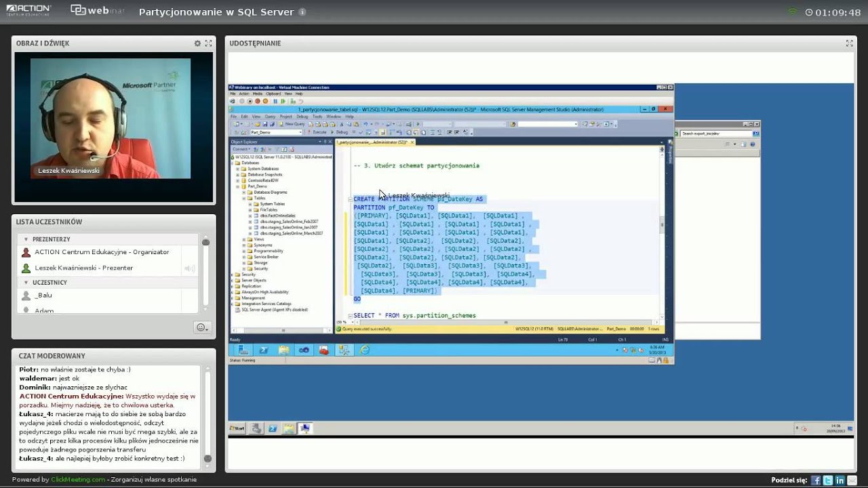This screenshot has width=868, height=488.
Task: Click the SELECT * FROM sys.partition_schemes line
Action: pos(414,316)
